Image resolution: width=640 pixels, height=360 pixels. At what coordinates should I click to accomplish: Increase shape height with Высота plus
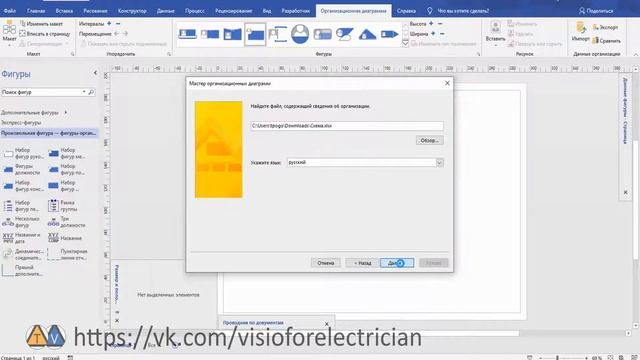pyautogui.click(x=431, y=24)
